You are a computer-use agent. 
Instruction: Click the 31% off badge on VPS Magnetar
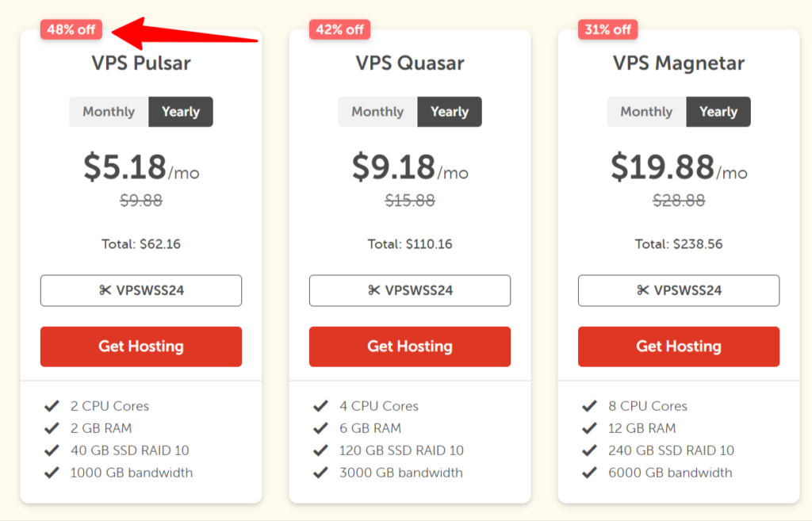[608, 30]
